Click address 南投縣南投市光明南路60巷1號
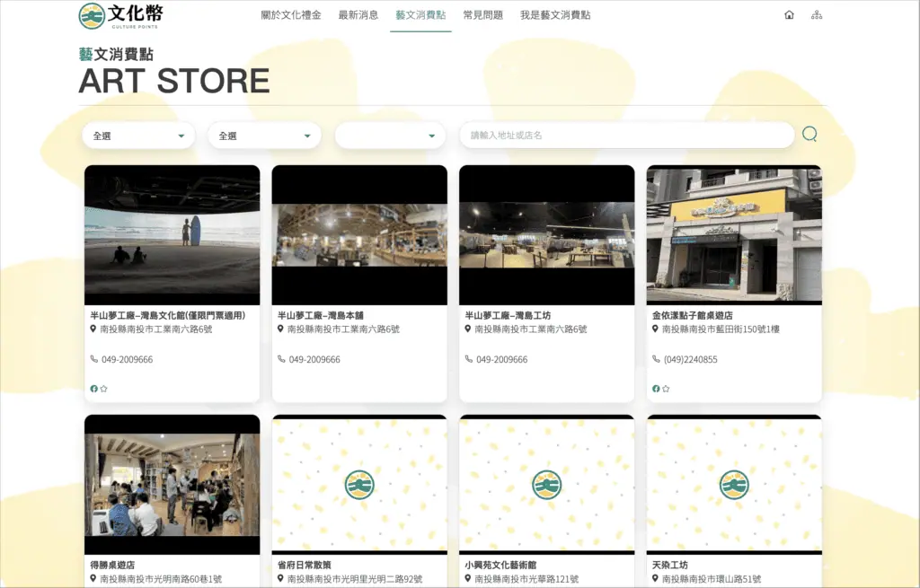920x588 pixels. (x=161, y=579)
